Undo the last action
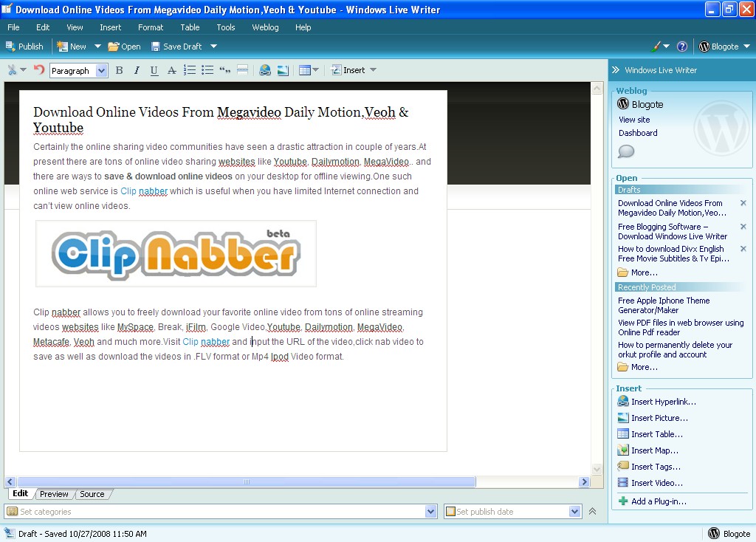756x542 pixels. (x=39, y=70)
